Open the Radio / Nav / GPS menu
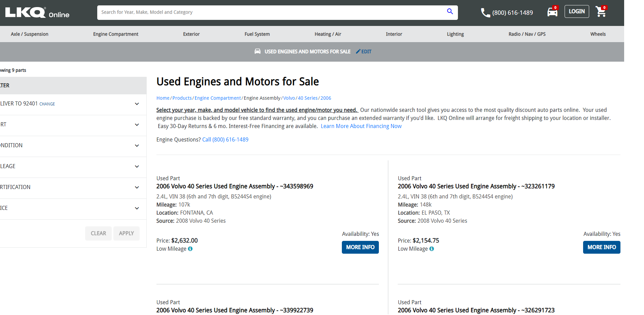Image resolution: width=644 pixels, height=315 pixels. (x=527, y=34)
